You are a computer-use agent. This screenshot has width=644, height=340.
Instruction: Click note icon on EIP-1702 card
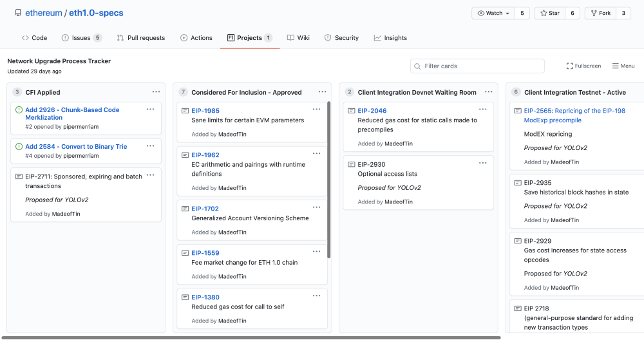click(x=185, y=209)
